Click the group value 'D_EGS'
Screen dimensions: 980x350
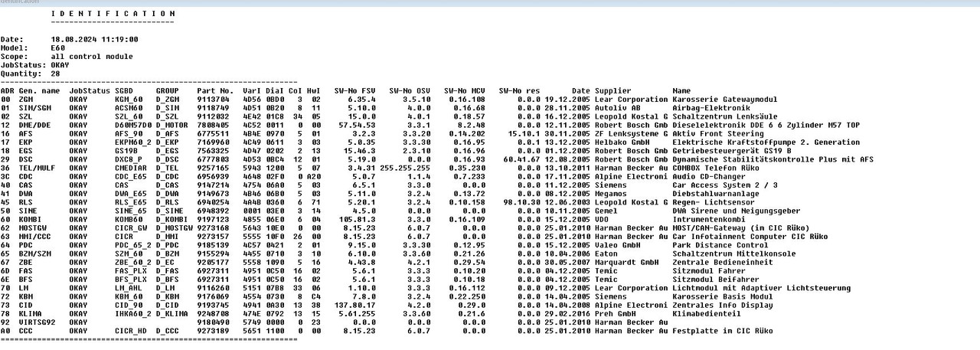pos(168,151)
